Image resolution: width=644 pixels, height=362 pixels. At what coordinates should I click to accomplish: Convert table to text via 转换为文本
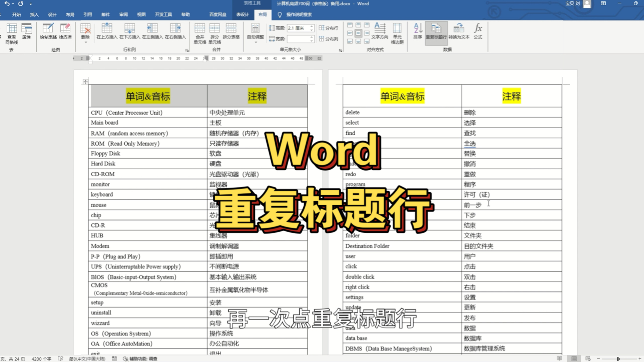[x=458, y=32]
